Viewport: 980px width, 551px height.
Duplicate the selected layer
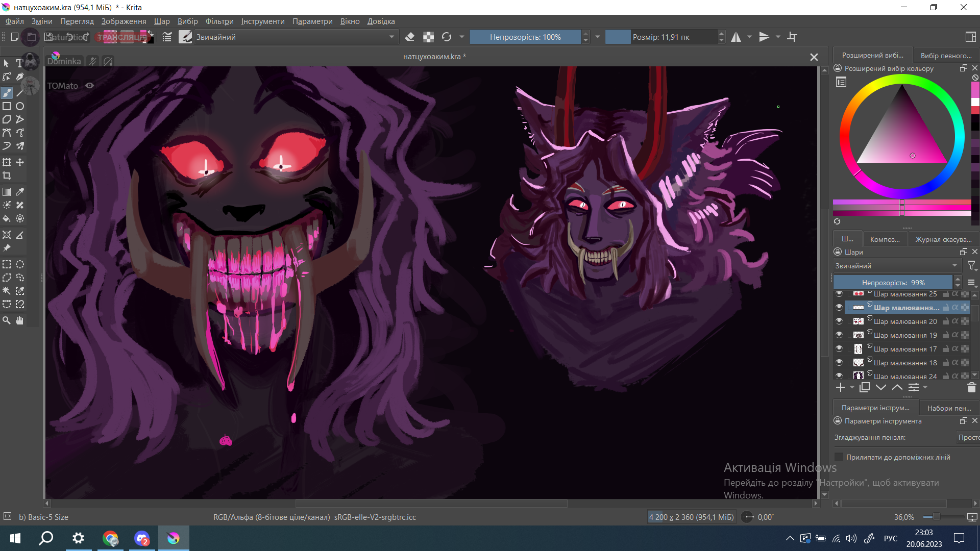pyautogui.click(x=865, y=388)
